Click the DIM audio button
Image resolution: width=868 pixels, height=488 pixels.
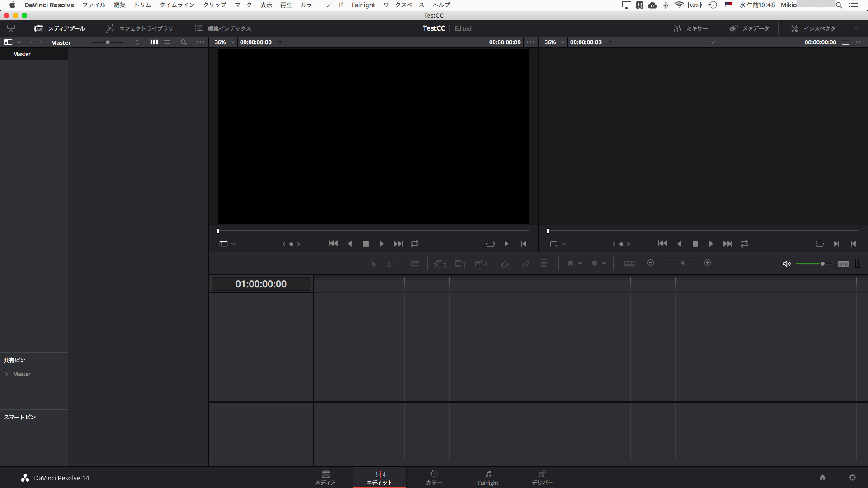pyautogui.click(x=843, y=264)
